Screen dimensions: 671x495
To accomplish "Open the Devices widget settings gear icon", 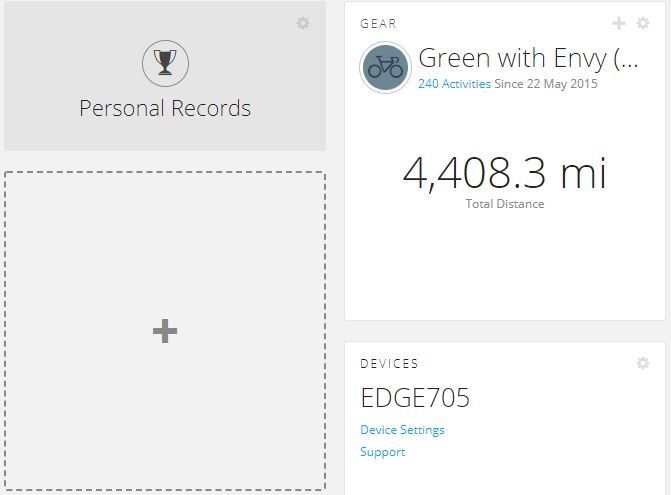I will tap(643, 363).
